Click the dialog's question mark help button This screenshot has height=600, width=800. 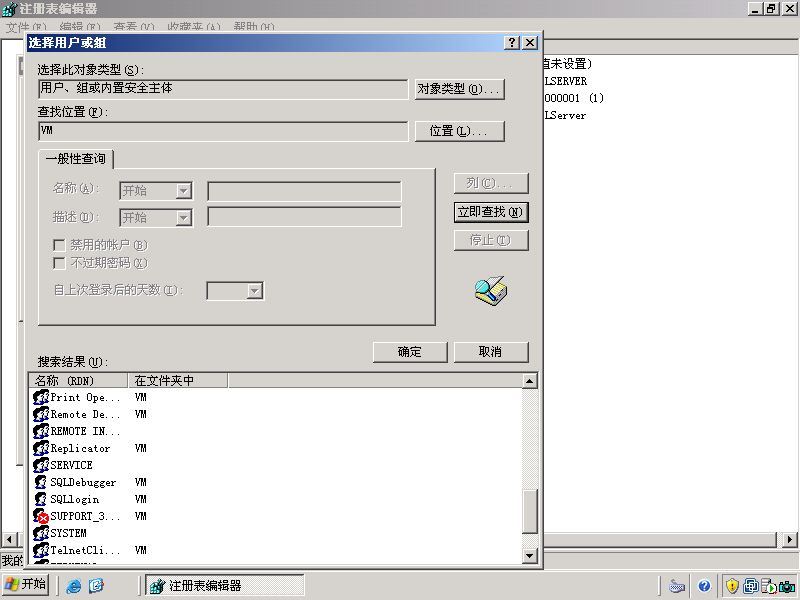(512, 42)
